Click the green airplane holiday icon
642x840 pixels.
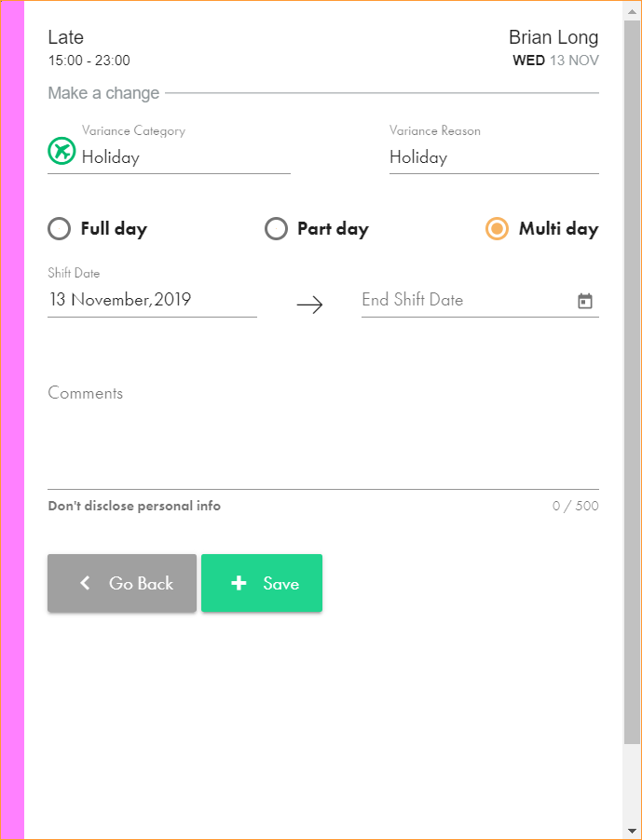(61, 150)
